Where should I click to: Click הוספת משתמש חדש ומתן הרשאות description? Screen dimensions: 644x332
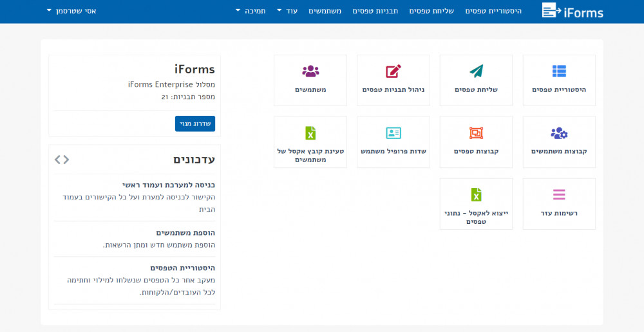pyautogui.click(x=159, y=245)
